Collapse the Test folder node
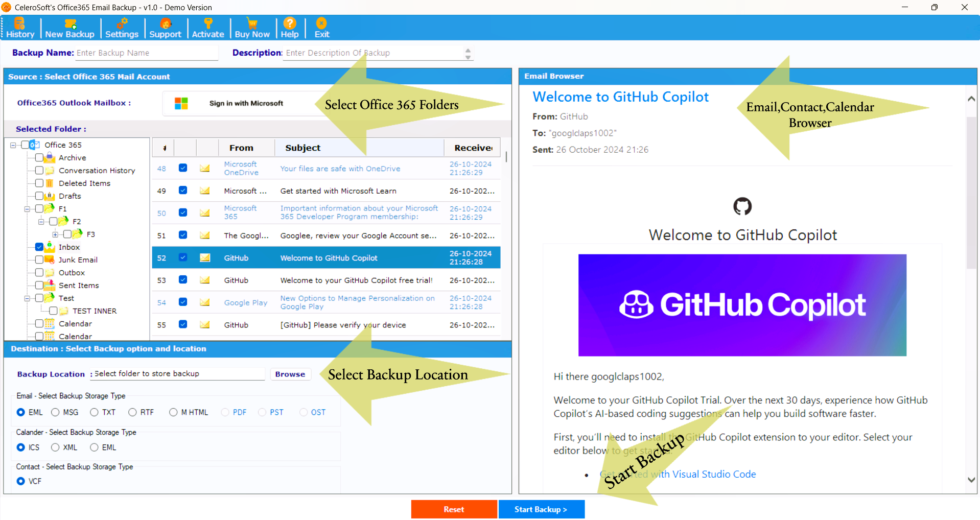980x520 pixels. pyautogui.click(x=27, y=298)
